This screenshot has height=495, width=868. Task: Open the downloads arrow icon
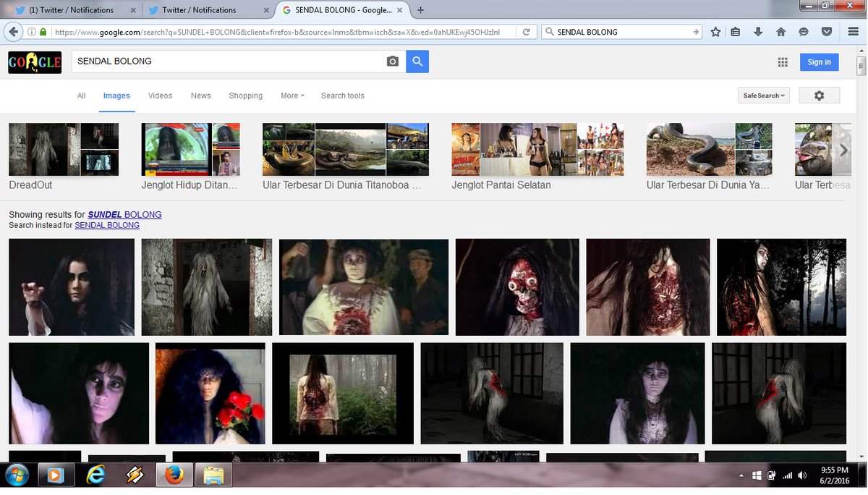758,32
